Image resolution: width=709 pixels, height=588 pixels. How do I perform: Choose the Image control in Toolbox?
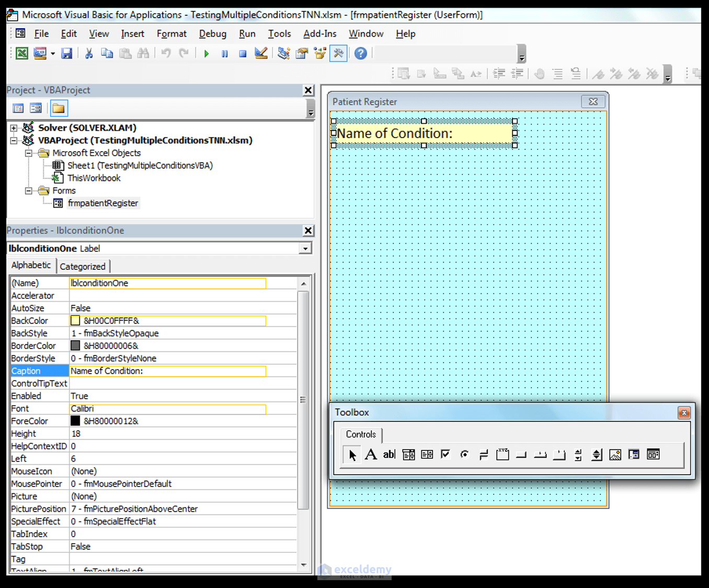[615, 455]
